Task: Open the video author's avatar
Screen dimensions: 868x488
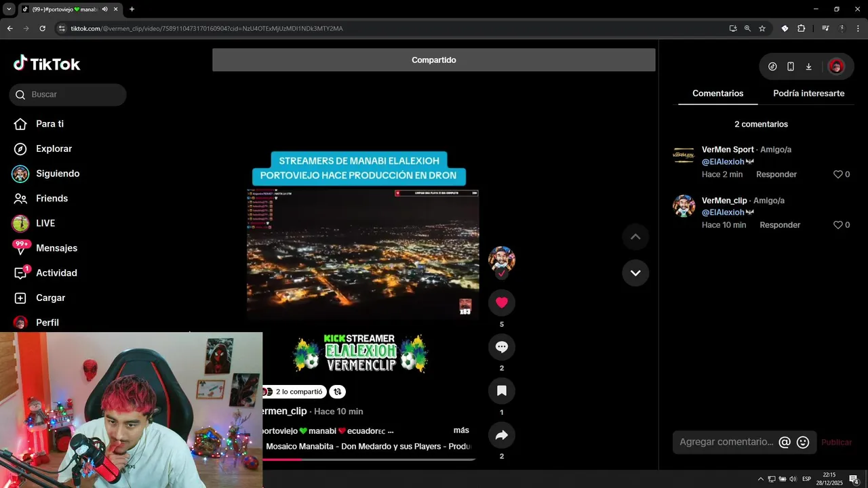Action: pyautogui.click(x=502, y=260)
